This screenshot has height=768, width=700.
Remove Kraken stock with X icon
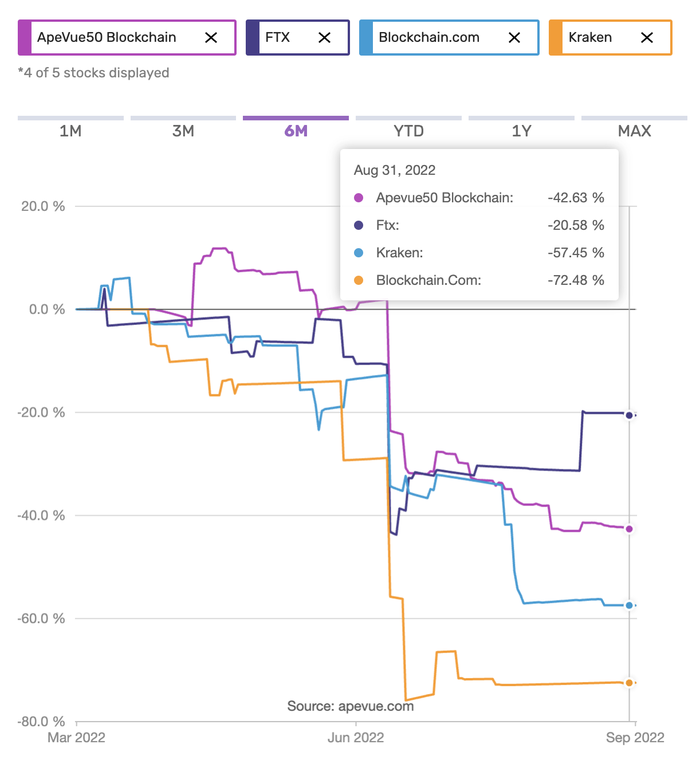[647, 38]
